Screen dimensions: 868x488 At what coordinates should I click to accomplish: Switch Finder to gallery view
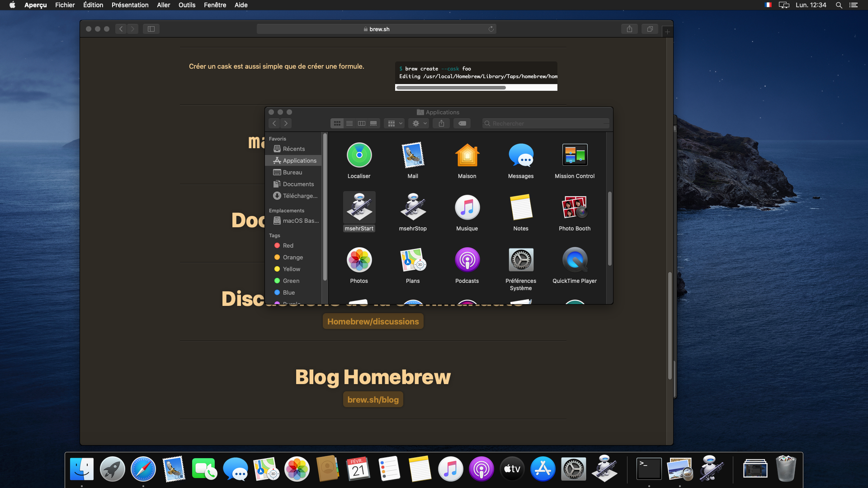[x=373, y=123]
